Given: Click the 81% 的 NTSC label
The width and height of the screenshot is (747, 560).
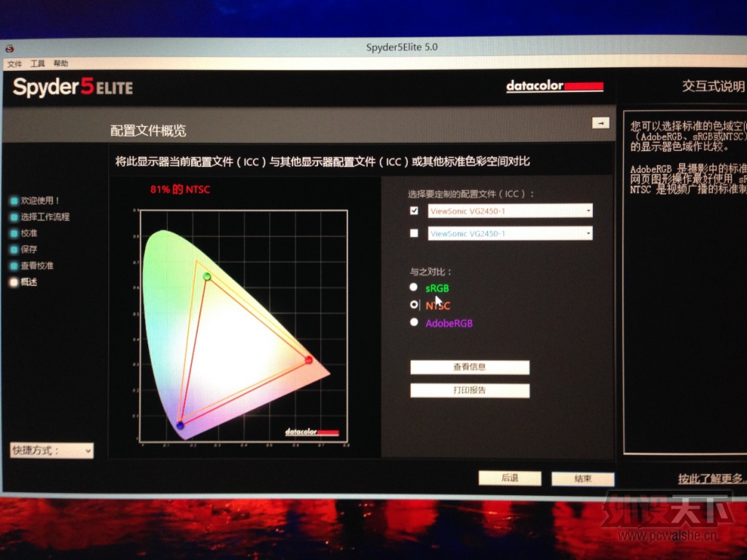Looking at the screenshot, I should pos(180,190).
